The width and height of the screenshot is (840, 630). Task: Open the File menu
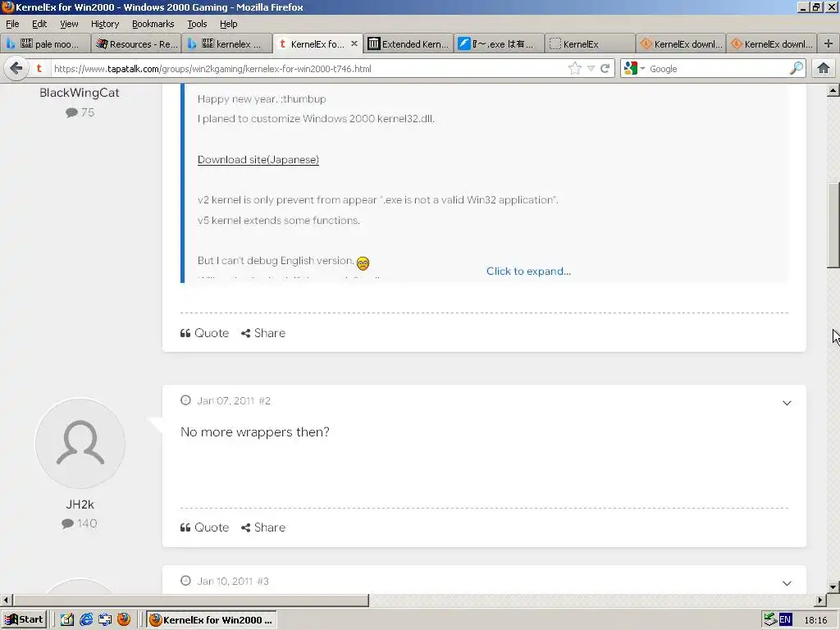click(x=12, y=24)
